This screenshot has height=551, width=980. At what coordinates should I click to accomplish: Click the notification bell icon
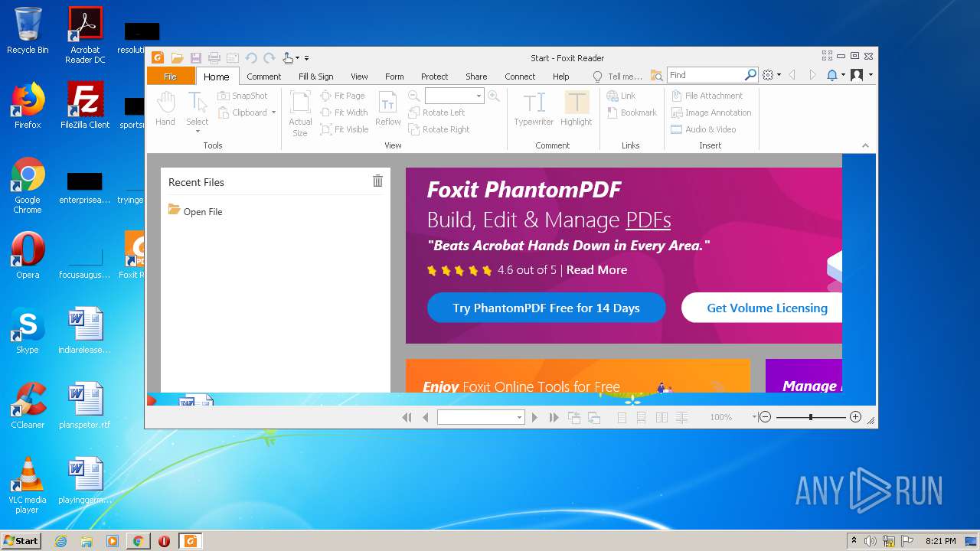point(832,75)
